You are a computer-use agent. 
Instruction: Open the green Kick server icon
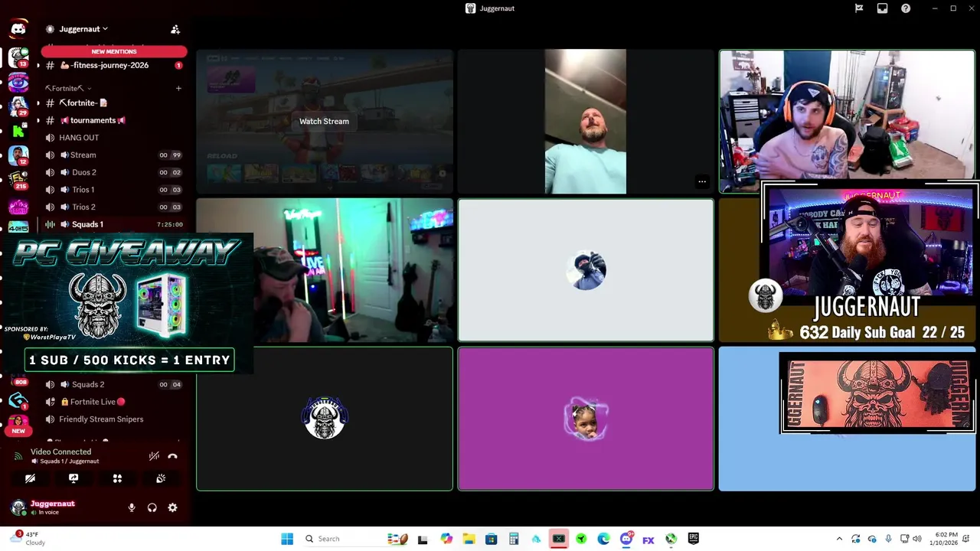18,131
